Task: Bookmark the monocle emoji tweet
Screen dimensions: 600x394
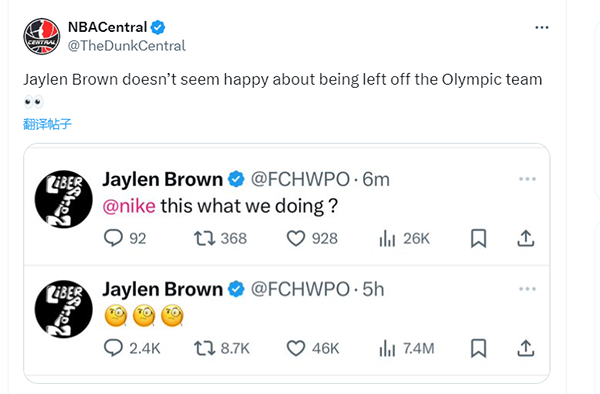Action: click(x=478, y=348)
